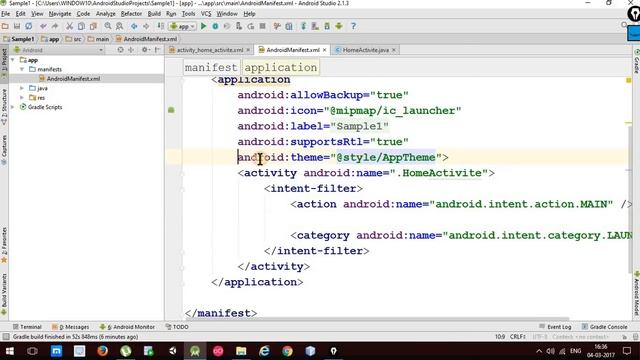Click the Paste toolbar icon
This screenshot has height=360, width=640.
93,26
